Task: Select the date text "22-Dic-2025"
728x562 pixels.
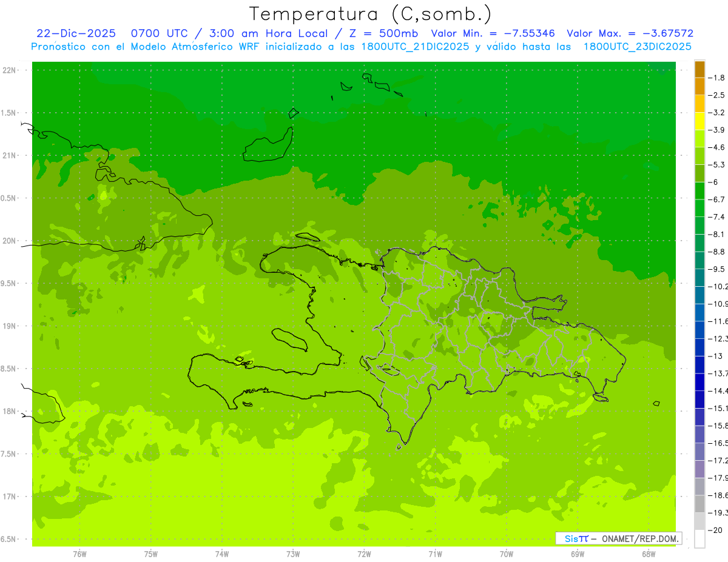Action: (76, 33)
